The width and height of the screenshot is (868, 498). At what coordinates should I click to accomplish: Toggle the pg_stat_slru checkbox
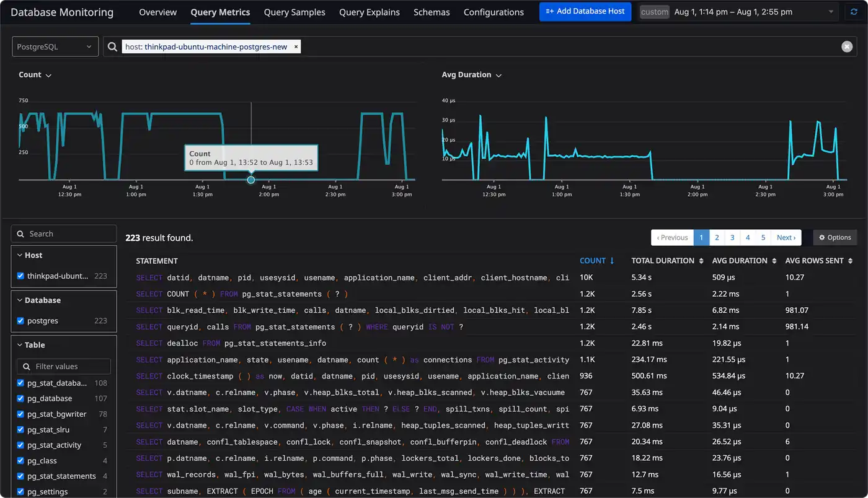[20, 429]
